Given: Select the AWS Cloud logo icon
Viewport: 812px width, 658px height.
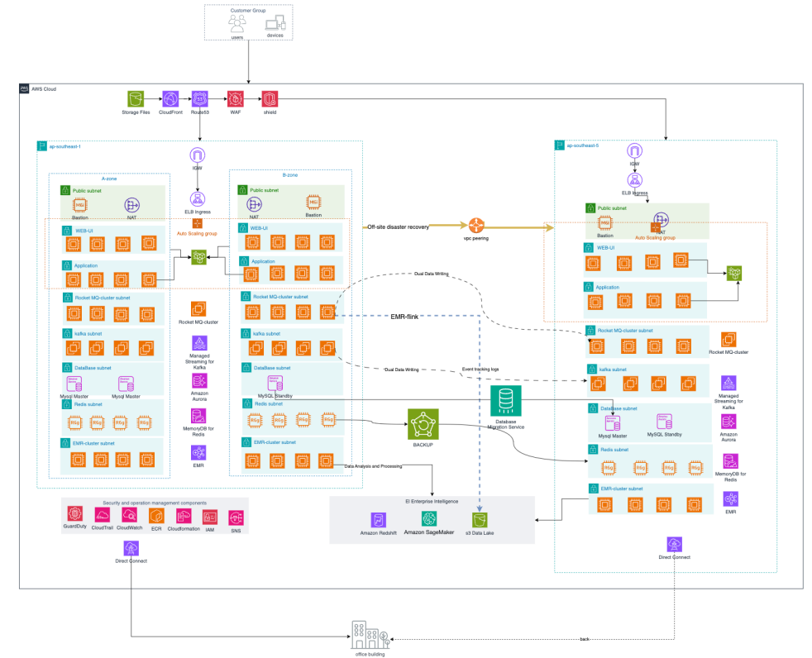Looking at the screenshot, I should pos(24,89).
